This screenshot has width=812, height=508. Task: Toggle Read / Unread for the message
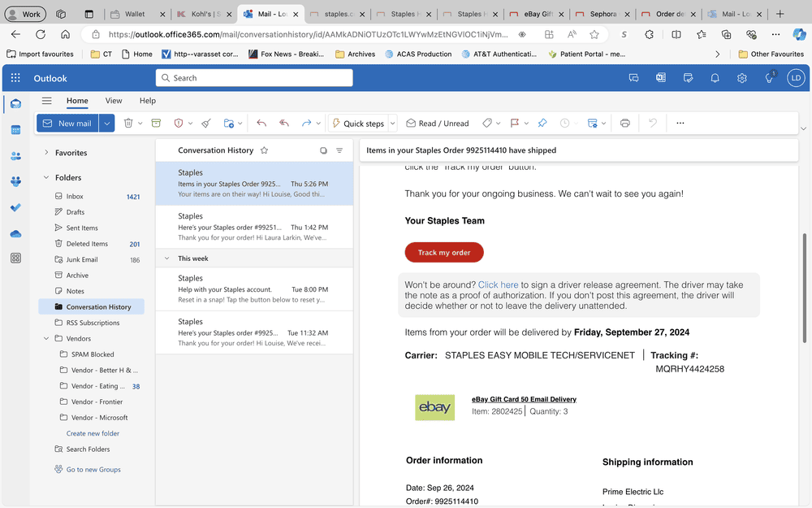click(438, 124)
